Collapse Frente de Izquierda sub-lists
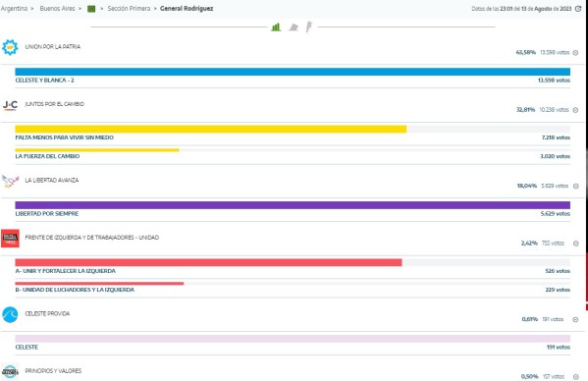Screen dimensions: 588x381 (x=576, y=244)
